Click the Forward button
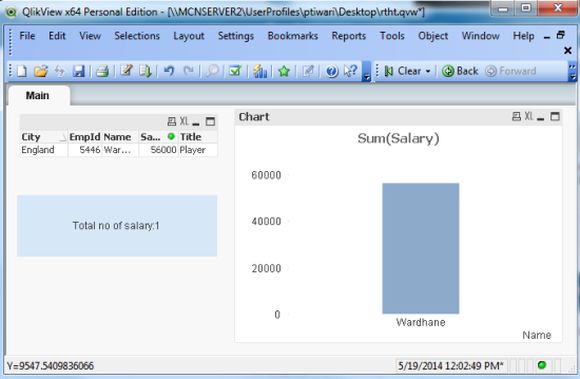 click(x=510, y=71)
